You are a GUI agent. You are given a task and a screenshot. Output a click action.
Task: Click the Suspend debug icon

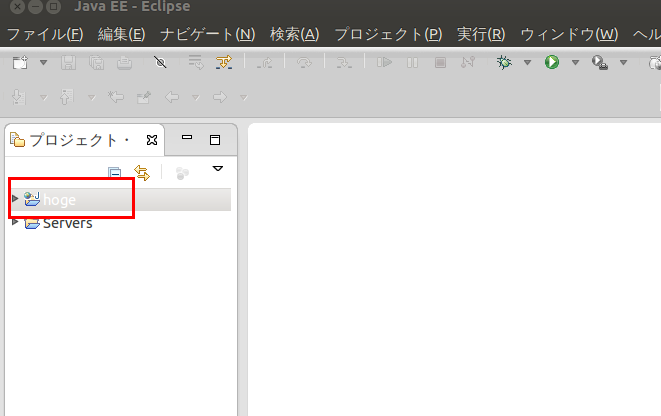(x=412, y=62)
